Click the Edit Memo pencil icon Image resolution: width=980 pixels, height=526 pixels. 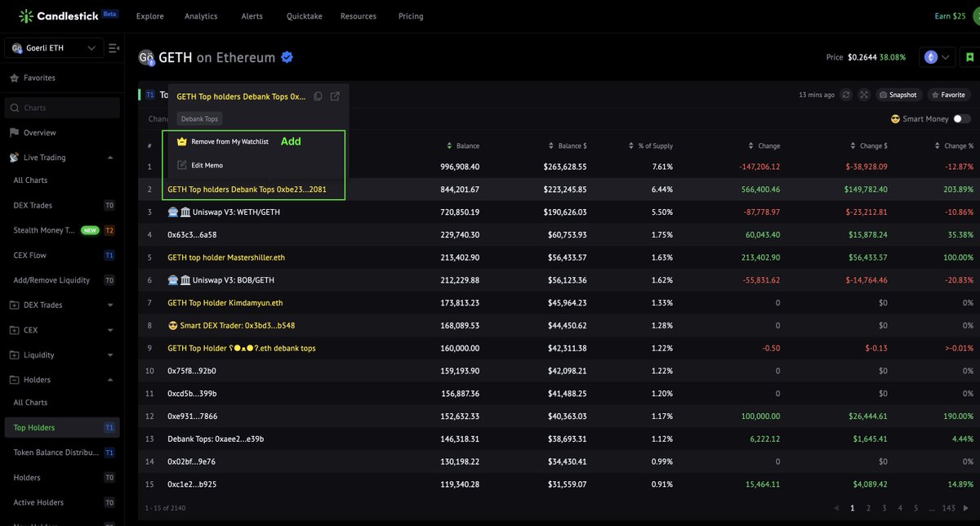pyautogui.click(x=182, y=165)
